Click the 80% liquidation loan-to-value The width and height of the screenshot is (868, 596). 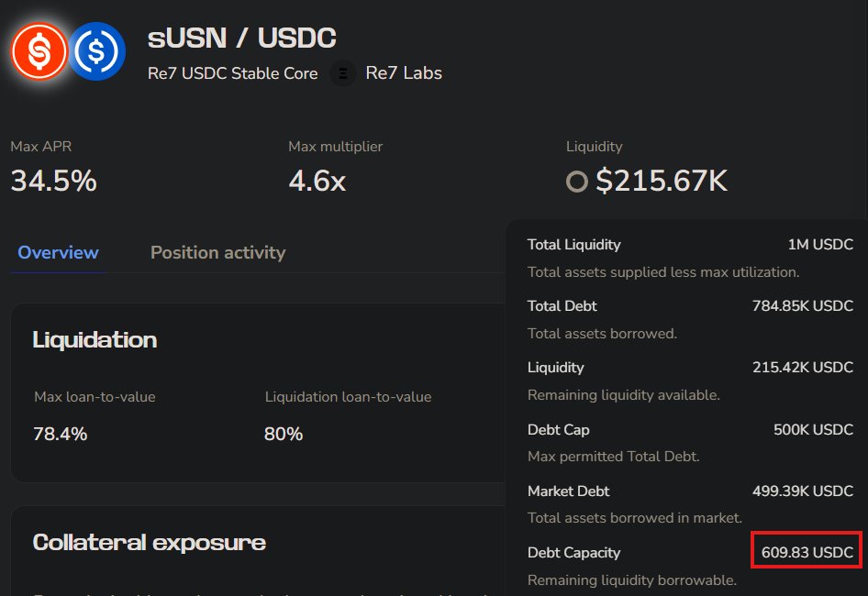[x=284, y=434]
